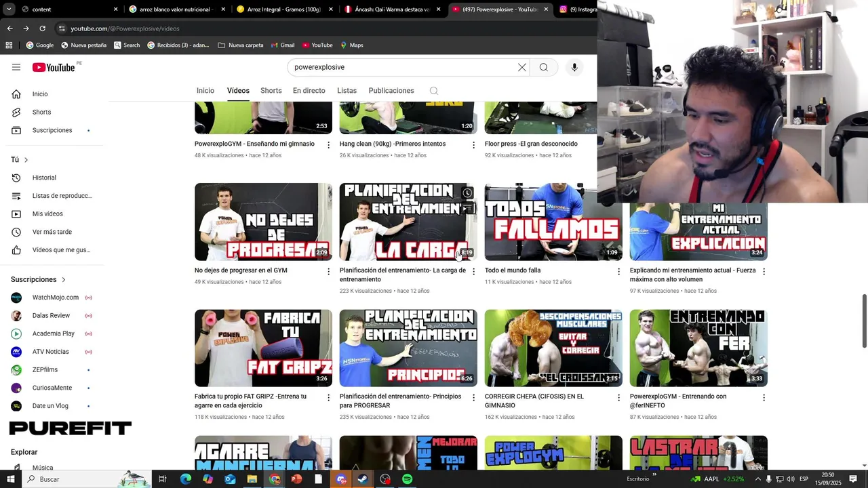Viewport: 868px width, 488px height.
Task: Switch to Listas channel tab
Action: pyautogui.click(x=347, y=91)
